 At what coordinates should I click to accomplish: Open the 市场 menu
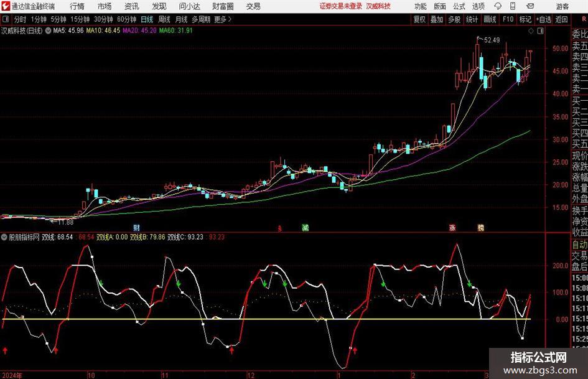point(105,6)
